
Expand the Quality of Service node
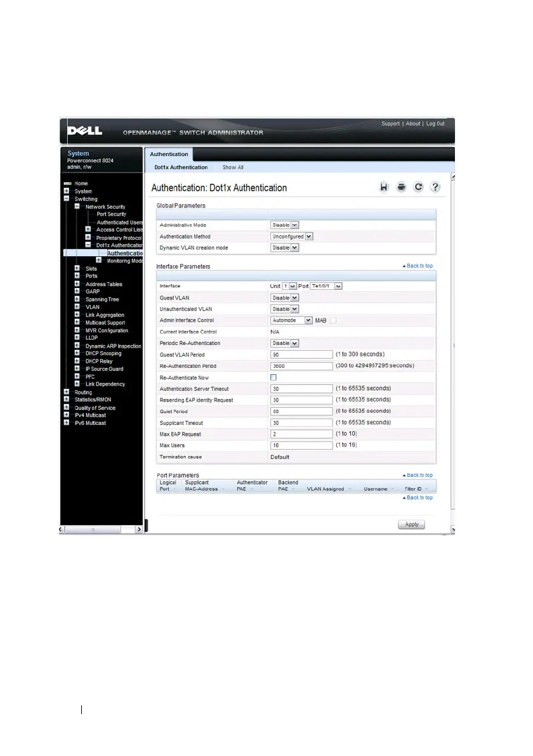67,407
